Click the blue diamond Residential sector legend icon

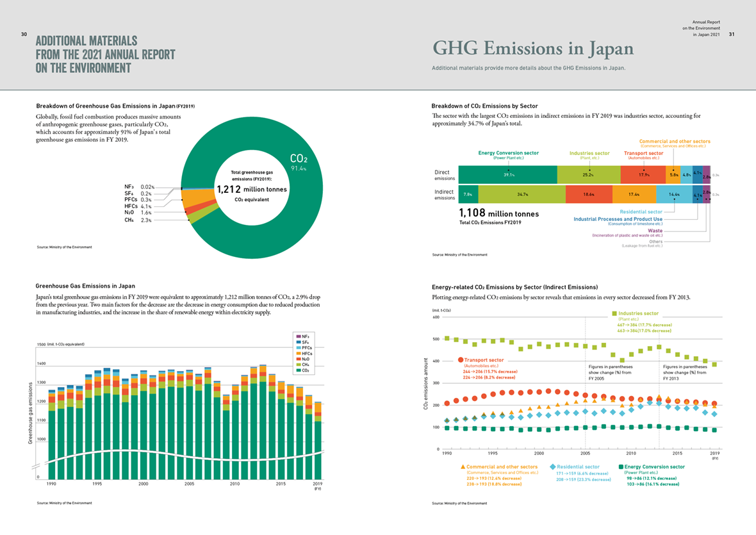(552, 467)
